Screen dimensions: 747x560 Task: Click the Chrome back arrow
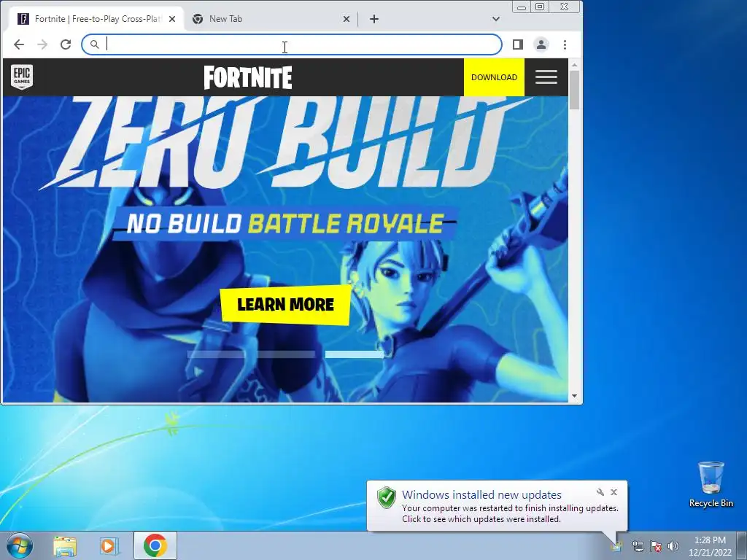[x=18, y=44]
